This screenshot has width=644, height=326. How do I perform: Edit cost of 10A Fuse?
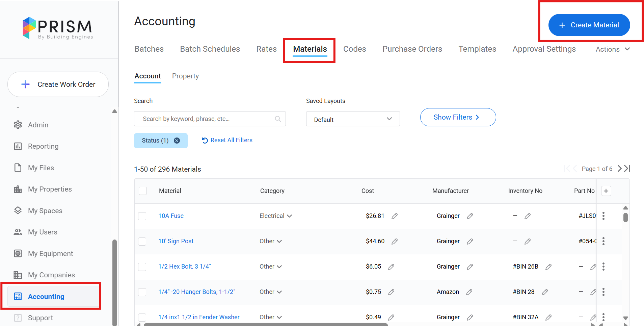click(x=395, y=216)
